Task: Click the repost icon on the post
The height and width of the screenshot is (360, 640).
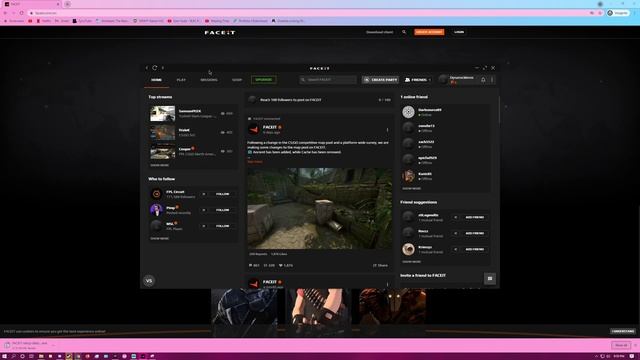Action: tap(266, 265)
